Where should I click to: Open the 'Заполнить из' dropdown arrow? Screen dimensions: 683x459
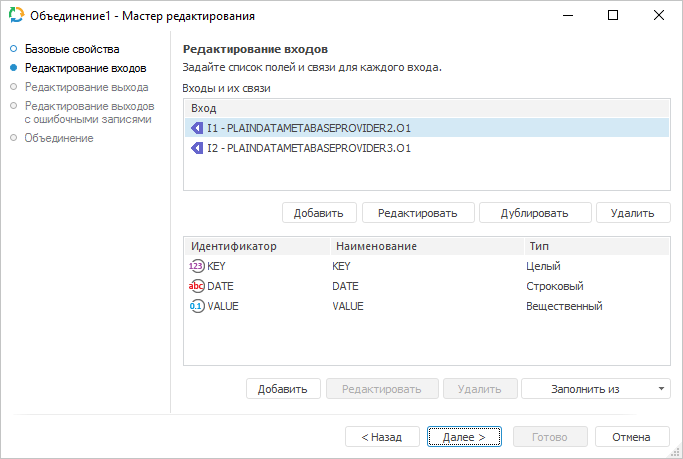(x=662, y=388)
